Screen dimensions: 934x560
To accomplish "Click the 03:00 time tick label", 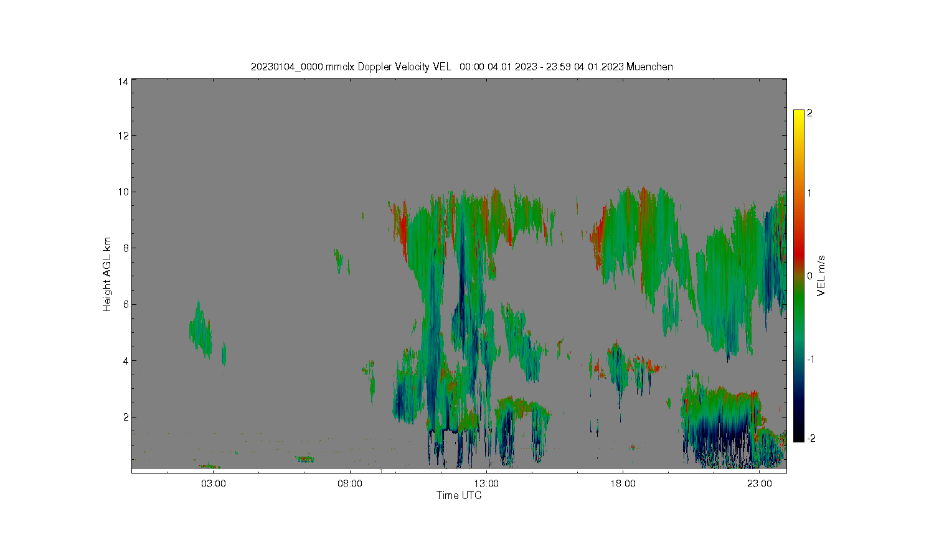I will [x=214, y=483].
